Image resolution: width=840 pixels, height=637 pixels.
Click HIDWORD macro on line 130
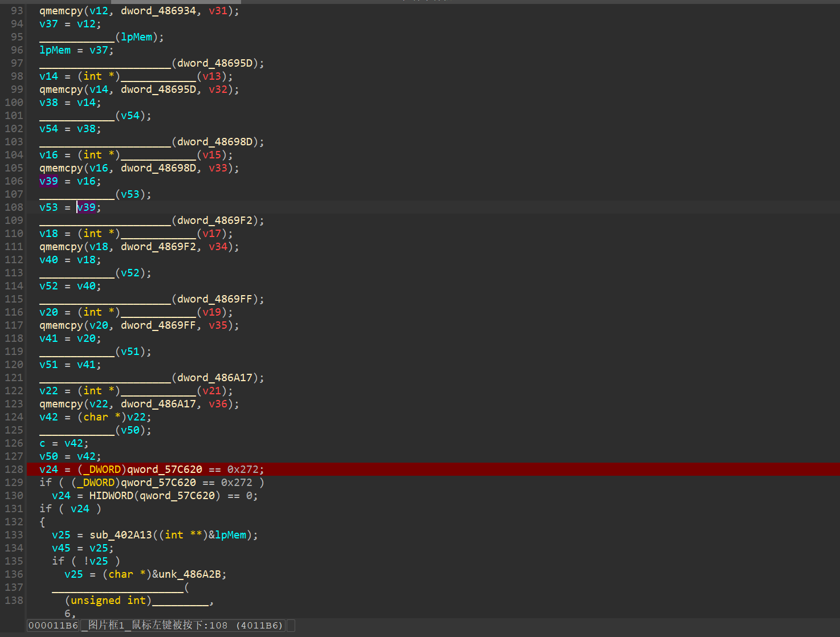(111, 496)
